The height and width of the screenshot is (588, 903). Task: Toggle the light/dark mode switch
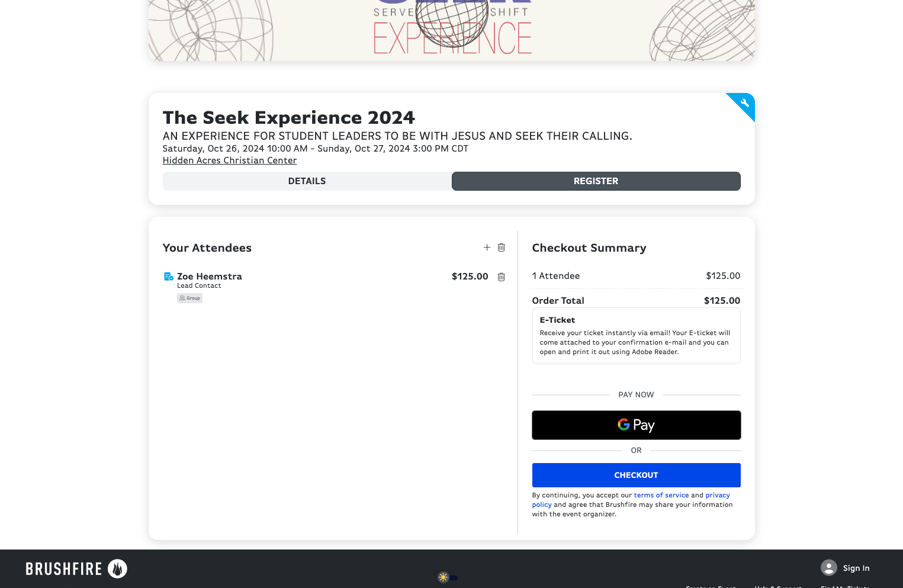pos(448,577)
